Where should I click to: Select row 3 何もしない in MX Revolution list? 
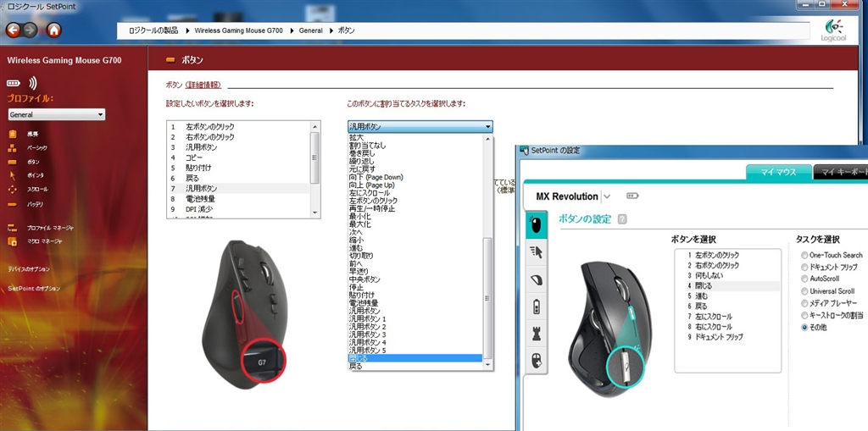tap(727, 275)
